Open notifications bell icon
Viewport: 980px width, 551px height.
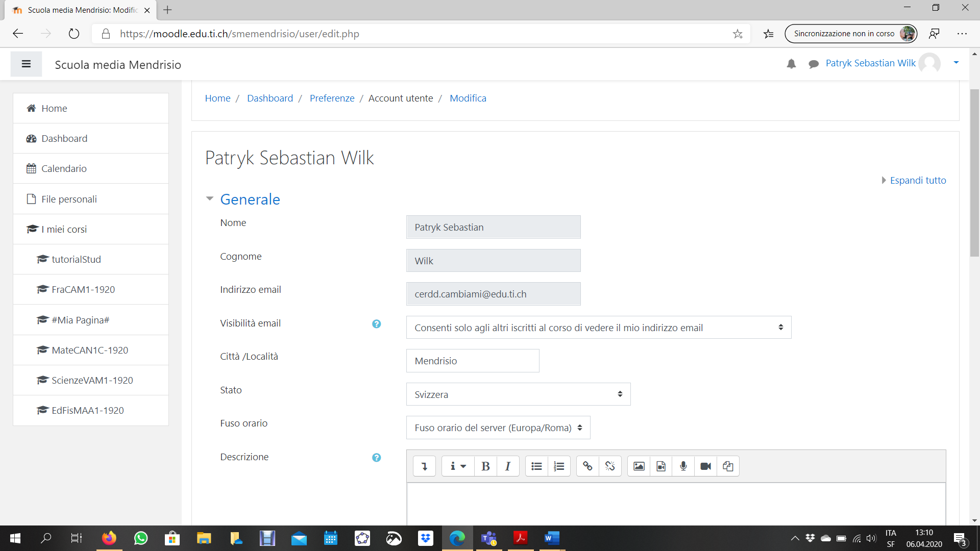791,64
